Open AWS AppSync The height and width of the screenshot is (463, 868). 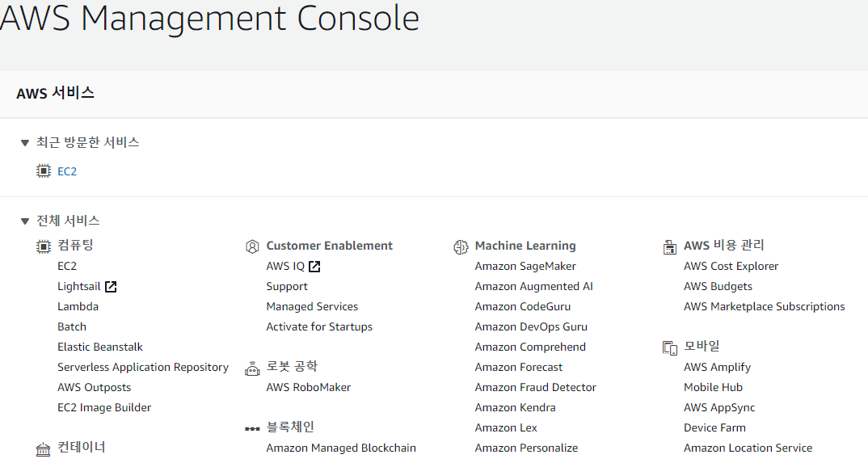click(719, 408)
